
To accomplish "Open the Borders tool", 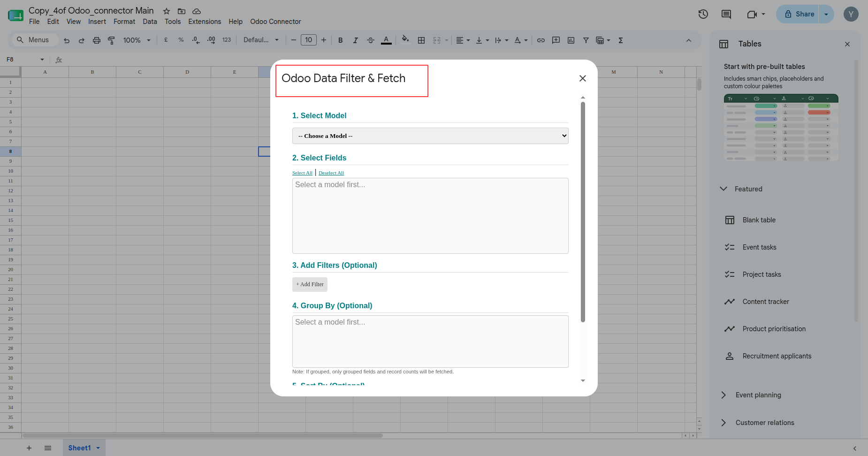I will (x=421, y=40).
